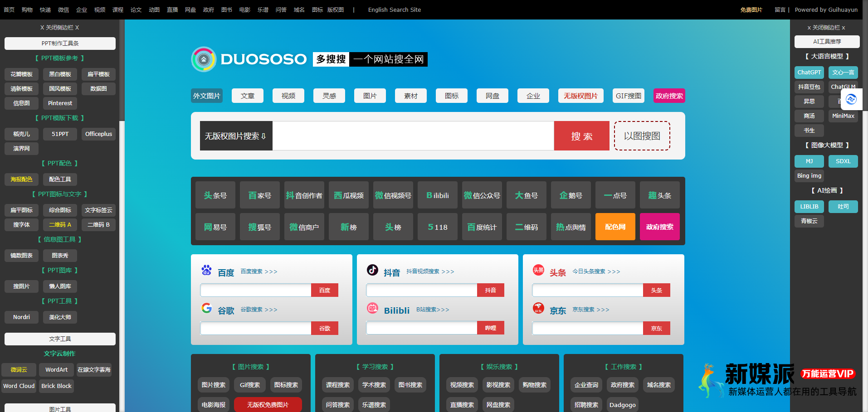The image size is (868, 412).
Task: Click the DUOSOSO circular logo icon
Action: pos(204,59)
